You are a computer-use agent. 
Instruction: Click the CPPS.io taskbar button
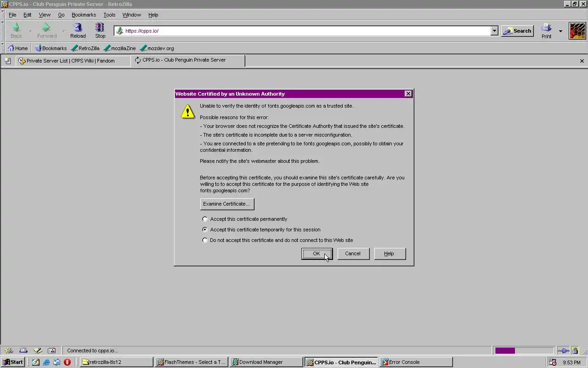pos(341,362)
